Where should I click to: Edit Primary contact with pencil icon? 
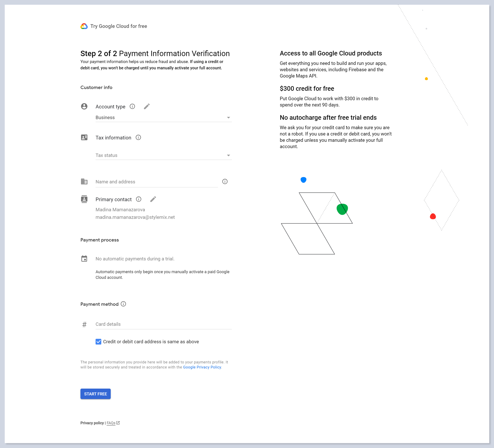click(153, 199)
